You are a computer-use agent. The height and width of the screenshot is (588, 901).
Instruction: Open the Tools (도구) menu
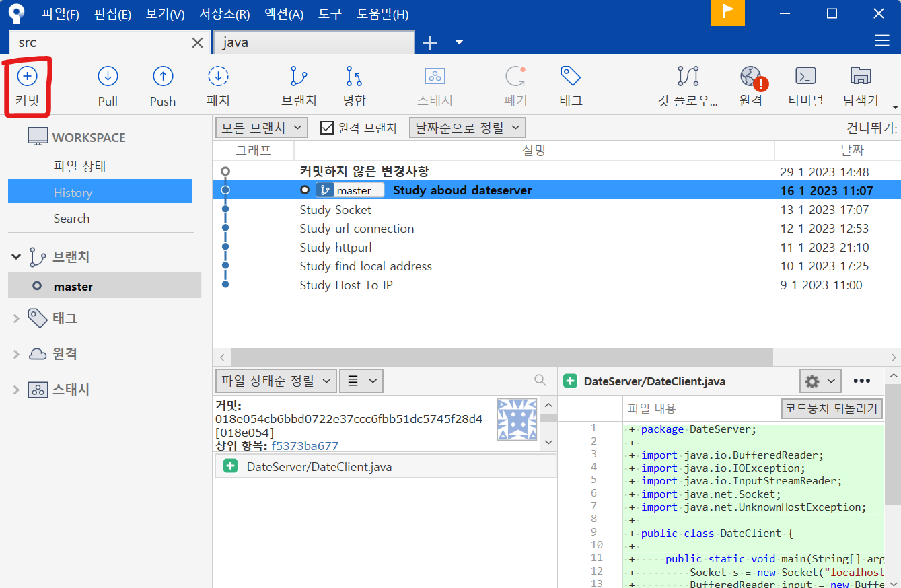[x=330, y=14]
